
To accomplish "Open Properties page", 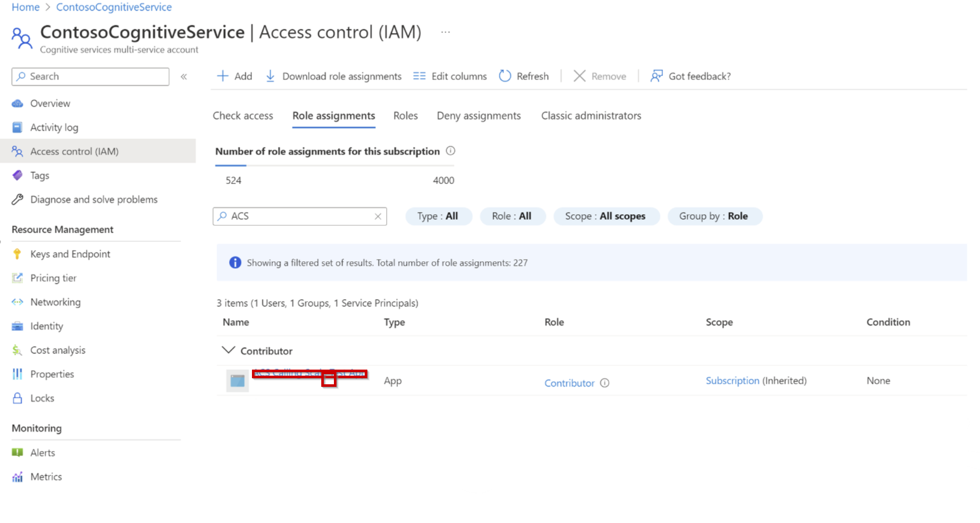I will pos(52,374).
